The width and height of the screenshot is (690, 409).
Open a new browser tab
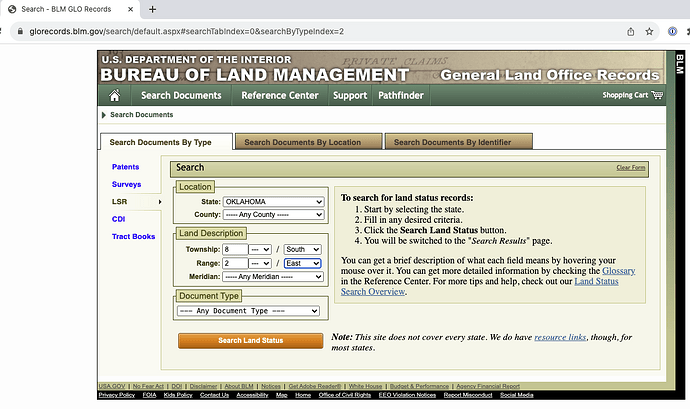click(152, 9)
